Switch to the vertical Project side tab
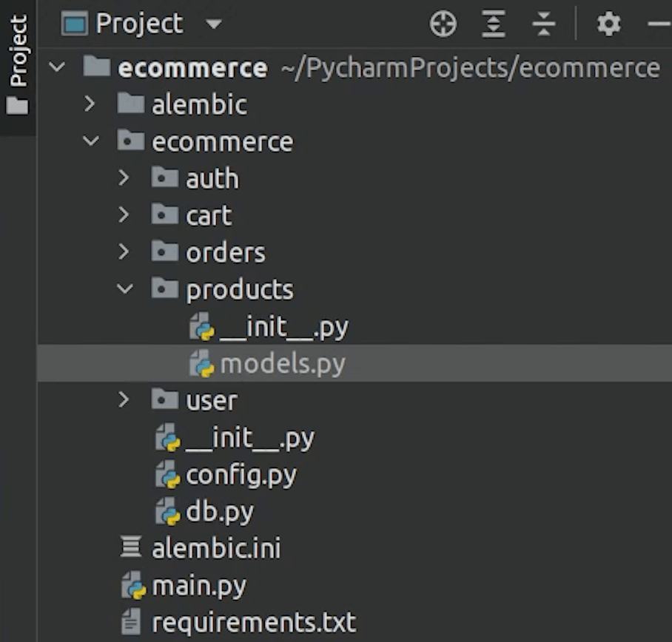The width and height of the screenshot is (672, 642). click(18, 65)
